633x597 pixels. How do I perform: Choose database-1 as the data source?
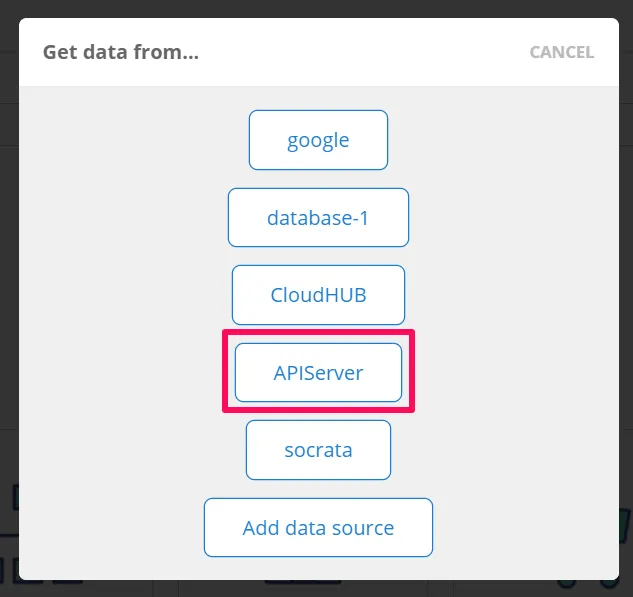[x=318, y=217]
